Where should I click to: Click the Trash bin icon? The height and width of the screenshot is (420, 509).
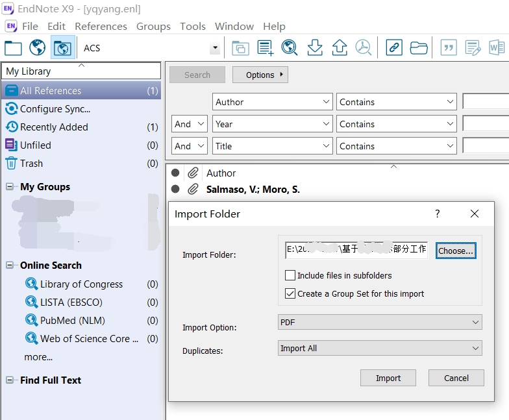click(12, 163)
